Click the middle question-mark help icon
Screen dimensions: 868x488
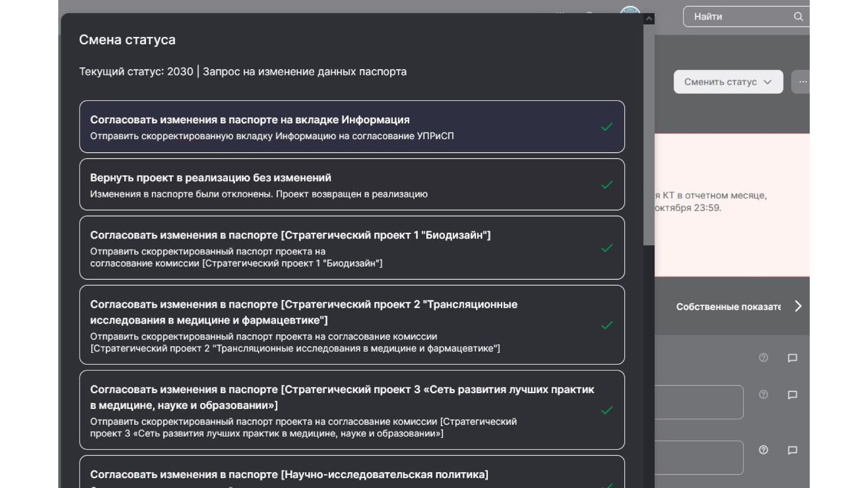(764, 394)
